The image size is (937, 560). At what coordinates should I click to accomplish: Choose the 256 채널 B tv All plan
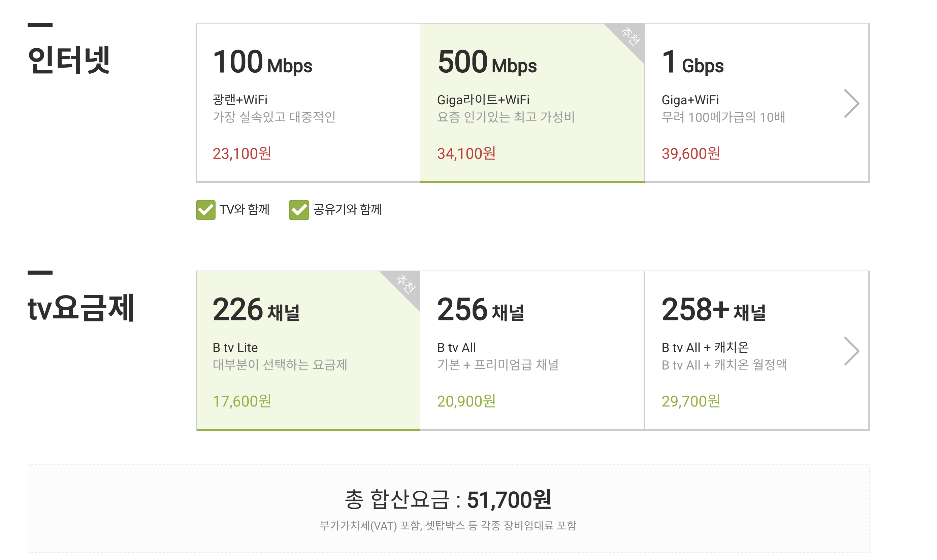pyautogui.click(x=532, y=350)
